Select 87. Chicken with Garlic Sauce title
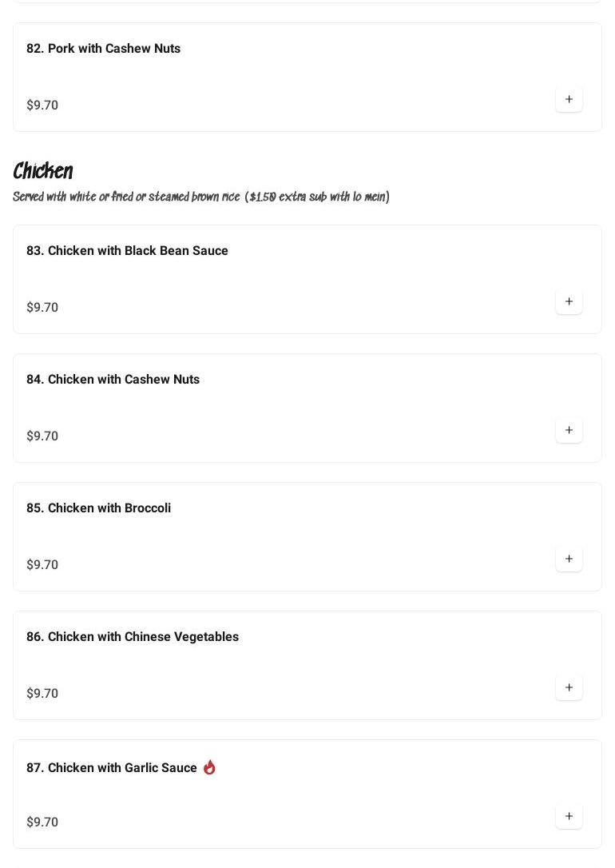 coord(111,768)
